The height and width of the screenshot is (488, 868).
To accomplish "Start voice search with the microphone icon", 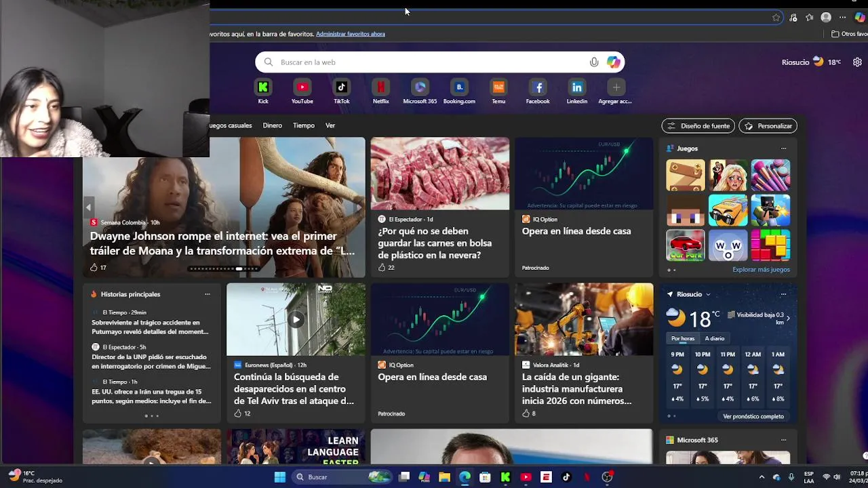I will point(594,62).
